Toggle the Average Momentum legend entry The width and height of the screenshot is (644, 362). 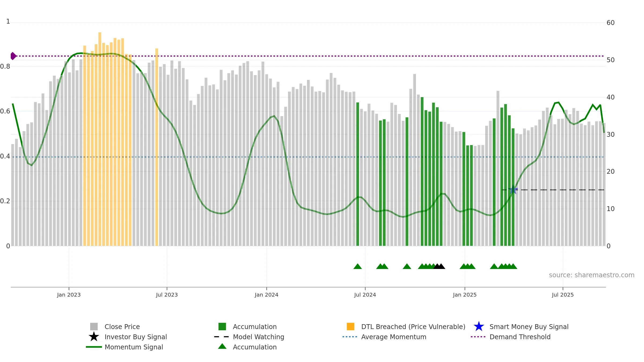(384, 337)
